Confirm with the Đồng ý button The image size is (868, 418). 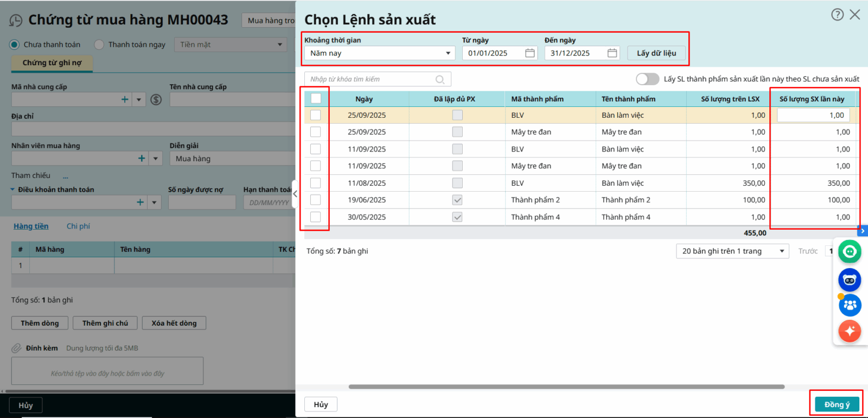click(837, 404)
